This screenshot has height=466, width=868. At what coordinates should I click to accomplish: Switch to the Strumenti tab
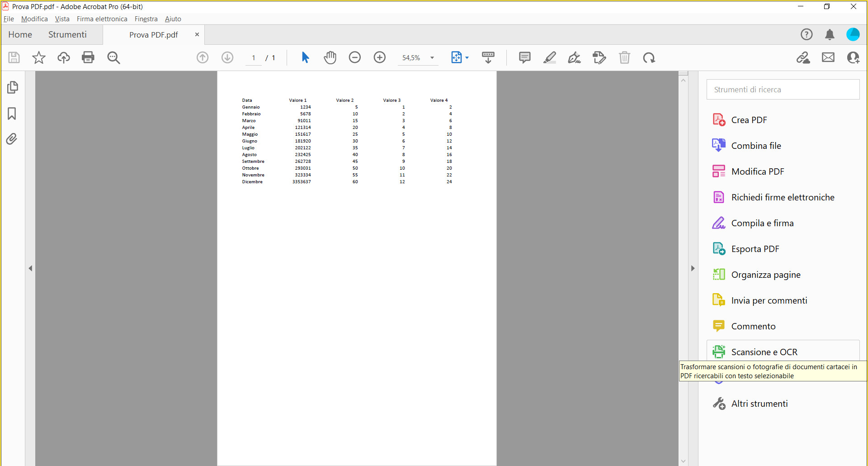coord(67,34)
